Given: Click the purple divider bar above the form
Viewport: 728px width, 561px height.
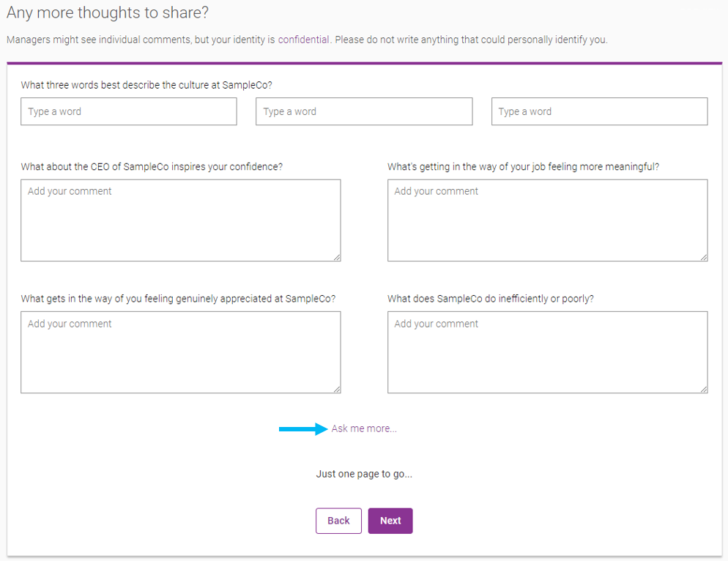Looking at the screenshot, I should coord(364,62).
